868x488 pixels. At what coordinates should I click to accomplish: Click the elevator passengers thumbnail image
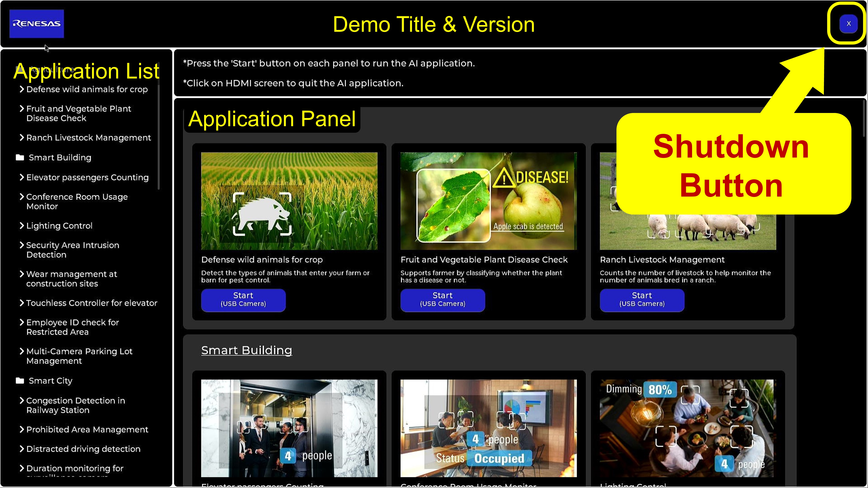click(x=289, y=428)
